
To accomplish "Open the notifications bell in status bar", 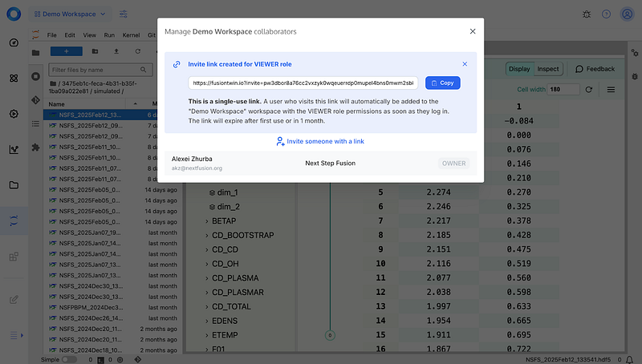I will coord(628,359).
